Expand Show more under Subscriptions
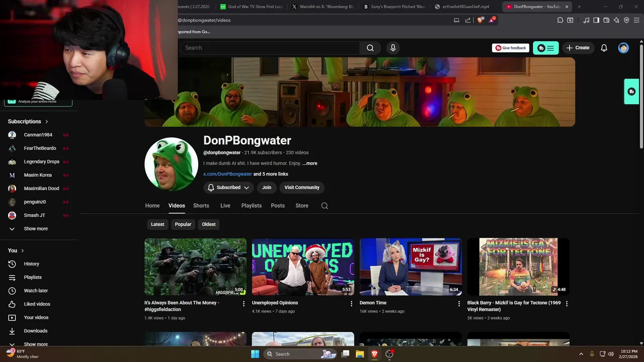 click(36, 229)
